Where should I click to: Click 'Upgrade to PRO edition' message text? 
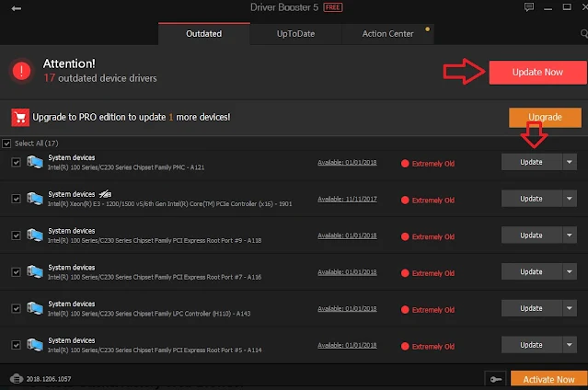[132, 117]
